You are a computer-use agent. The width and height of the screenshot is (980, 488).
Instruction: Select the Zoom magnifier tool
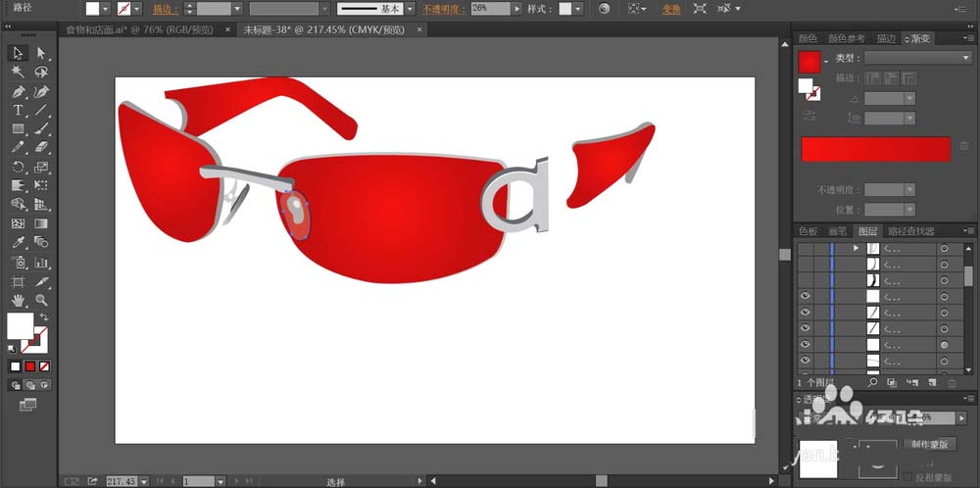point(41,300)
